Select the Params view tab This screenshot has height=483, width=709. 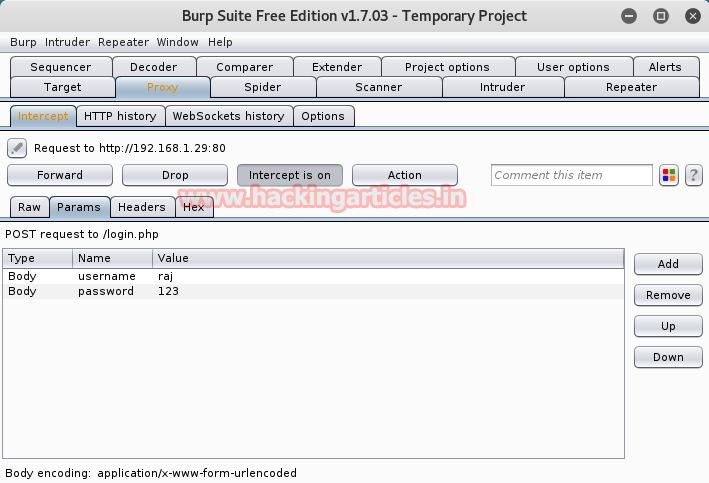(79, 207)
